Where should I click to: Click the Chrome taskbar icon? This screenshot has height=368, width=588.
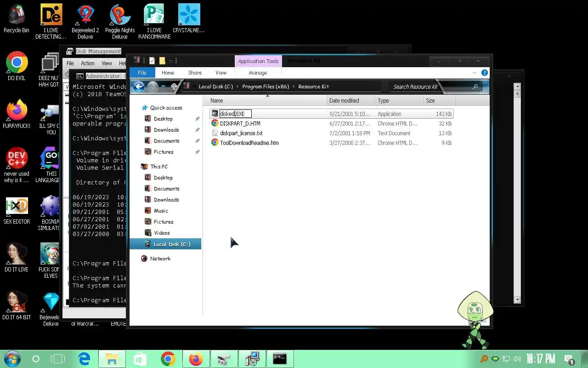[x=168, y=359]
